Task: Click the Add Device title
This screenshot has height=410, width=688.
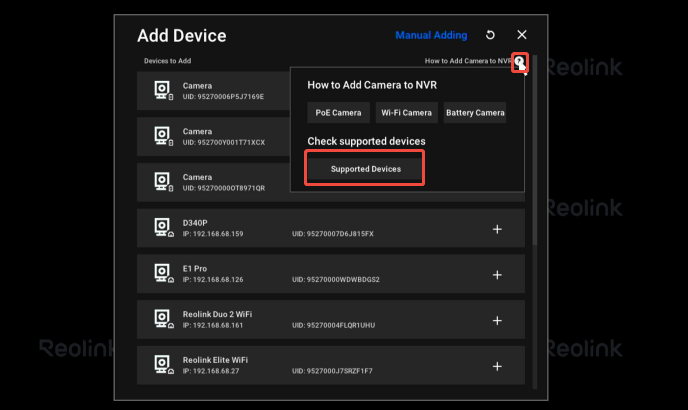Action: pos(182,36)
